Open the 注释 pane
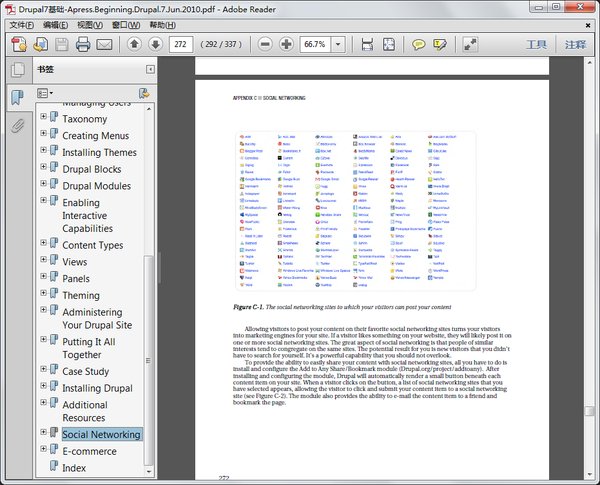 (575, 45)
